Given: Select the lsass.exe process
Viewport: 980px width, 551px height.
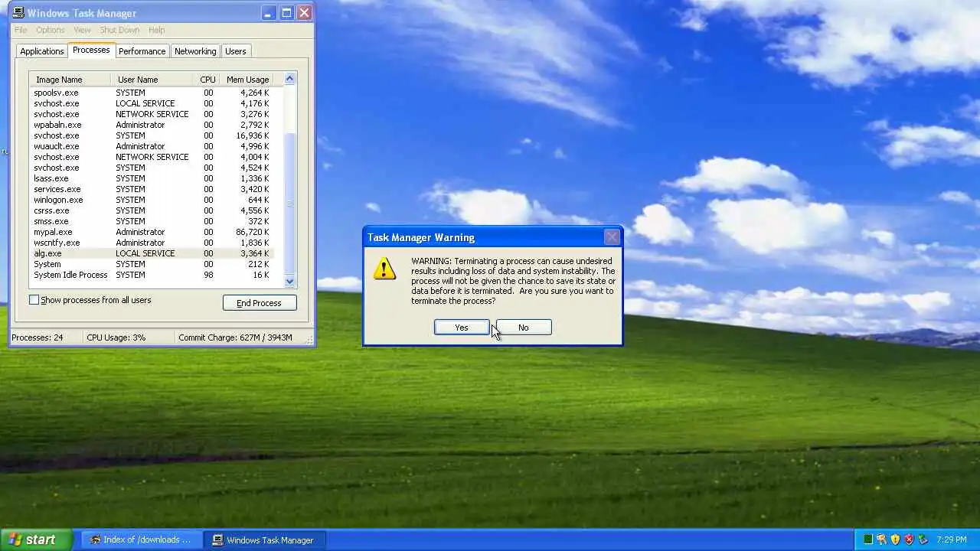Looking at the screenshot, I should 152,178.
